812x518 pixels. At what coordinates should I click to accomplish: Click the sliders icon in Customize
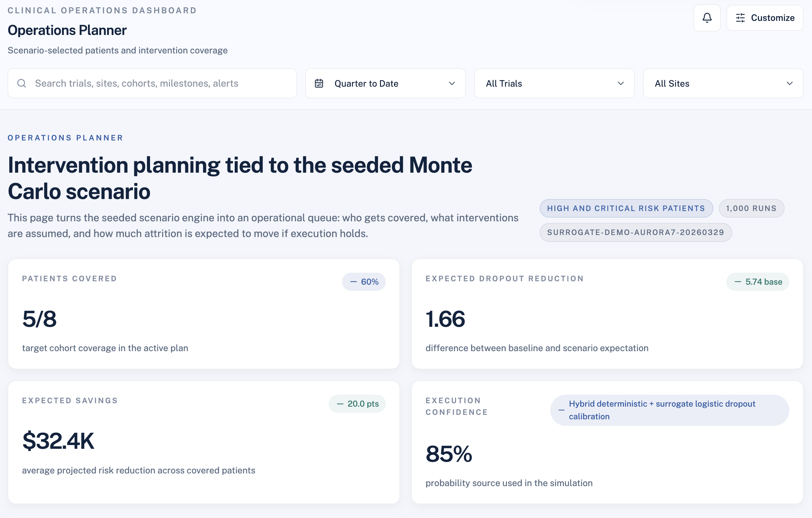point(740,18)
